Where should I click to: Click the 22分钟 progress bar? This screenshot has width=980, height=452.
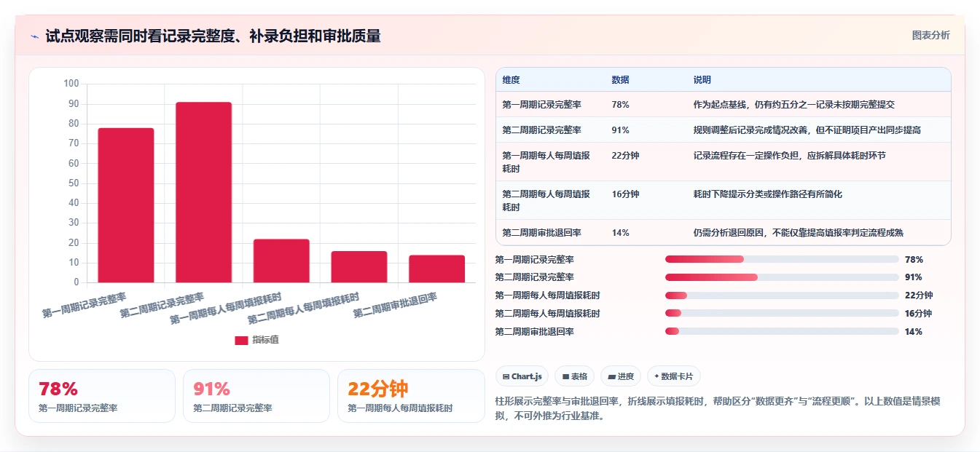point(782,295)
